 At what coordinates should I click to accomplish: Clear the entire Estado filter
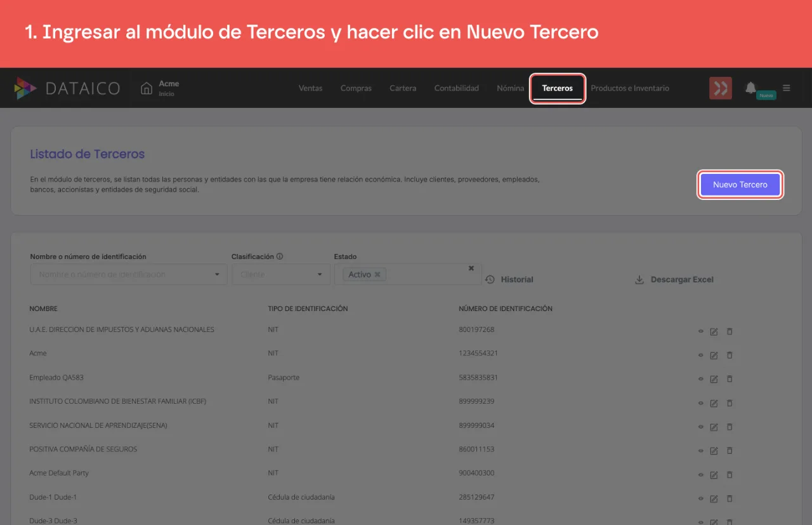pyautogui.click(x=471, y=269)
